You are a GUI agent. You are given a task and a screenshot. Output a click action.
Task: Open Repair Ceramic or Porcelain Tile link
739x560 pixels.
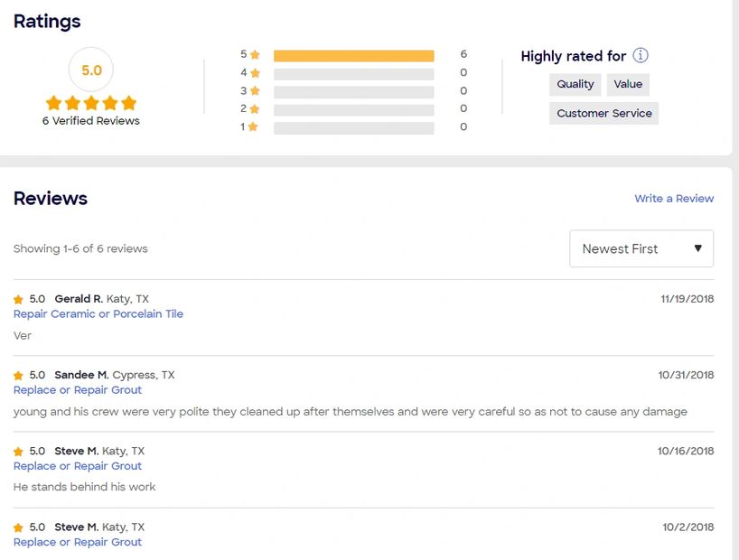(98, 314)
